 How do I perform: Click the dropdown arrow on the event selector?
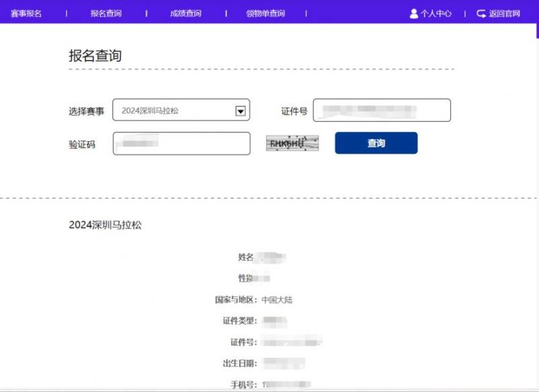[x=240, y=110]
